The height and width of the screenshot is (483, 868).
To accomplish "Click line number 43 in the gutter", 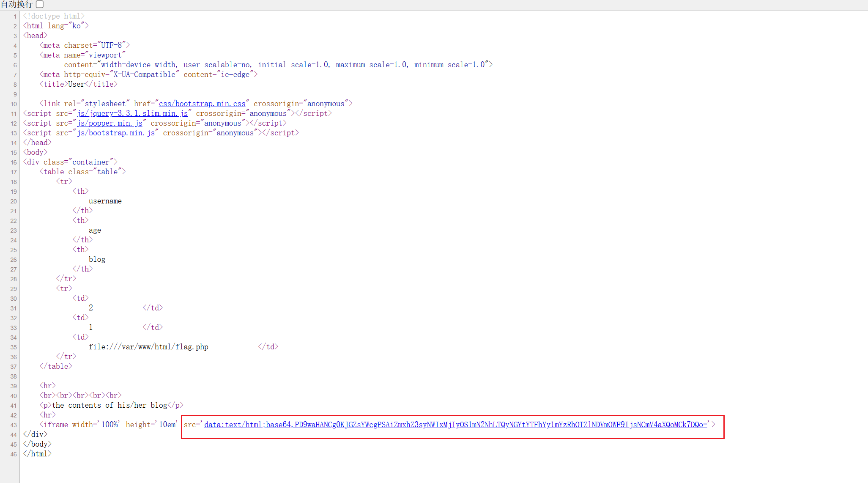I will 14,425.
